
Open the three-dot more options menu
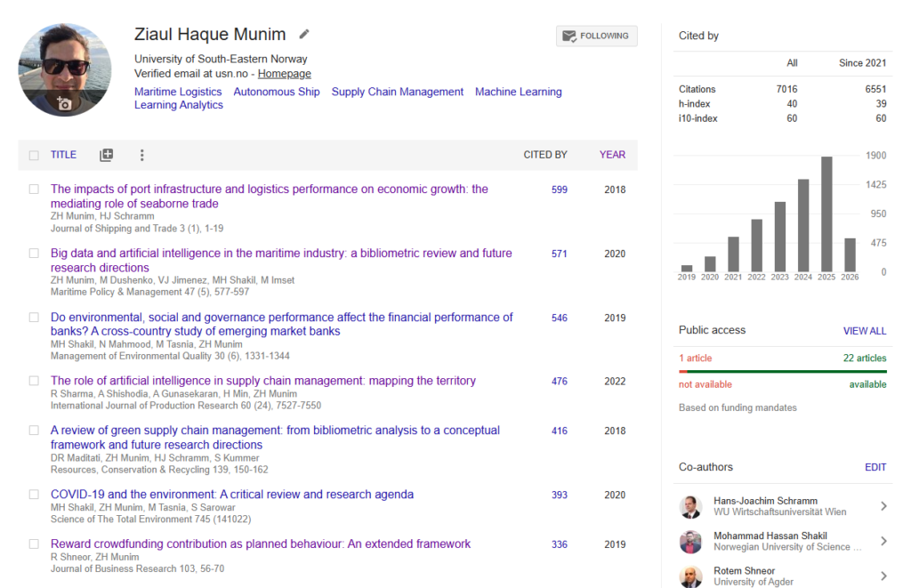tap(141, 155)
